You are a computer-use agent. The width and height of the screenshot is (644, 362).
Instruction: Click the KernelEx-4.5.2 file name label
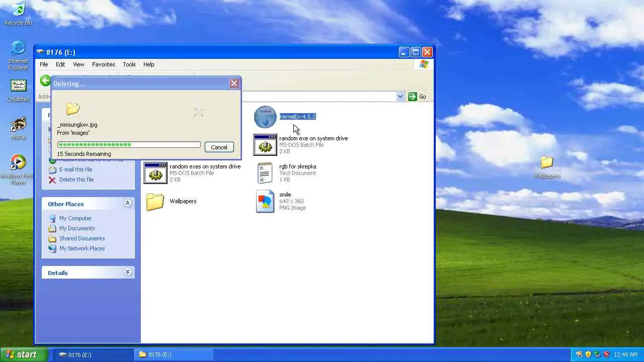tap(298, 117)
